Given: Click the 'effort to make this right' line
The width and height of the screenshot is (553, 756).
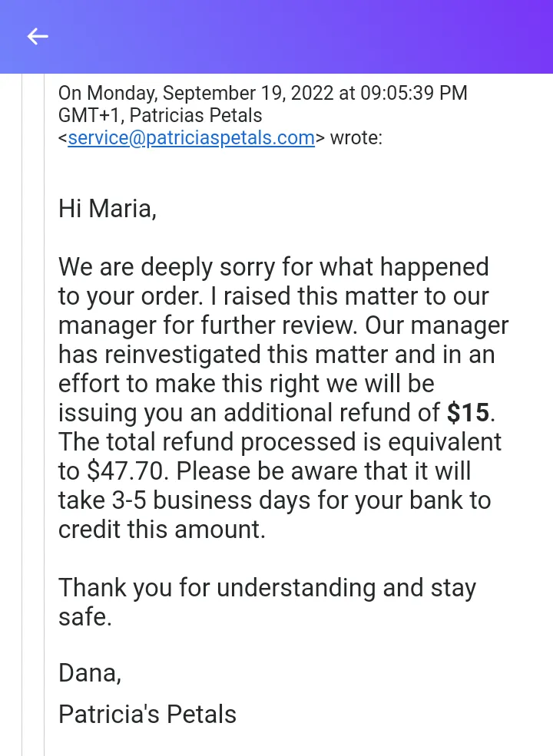Looking at the screenshot, I should click(246, 385).
